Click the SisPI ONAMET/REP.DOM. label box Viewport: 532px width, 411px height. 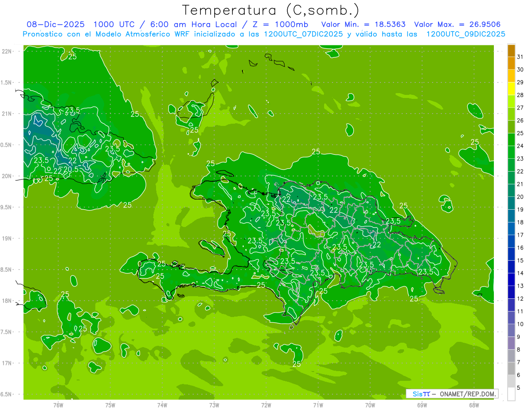click(x=452, y=394)
